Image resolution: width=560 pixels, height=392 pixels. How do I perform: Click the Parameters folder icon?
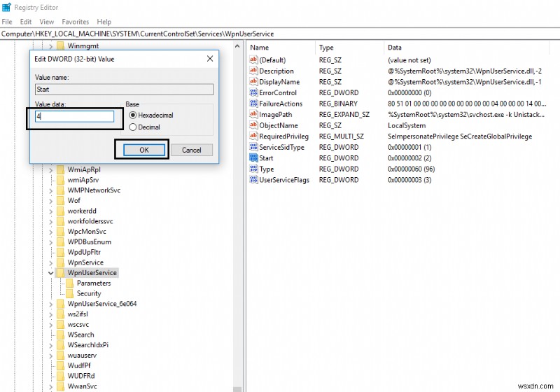click(x=70, y=283)
